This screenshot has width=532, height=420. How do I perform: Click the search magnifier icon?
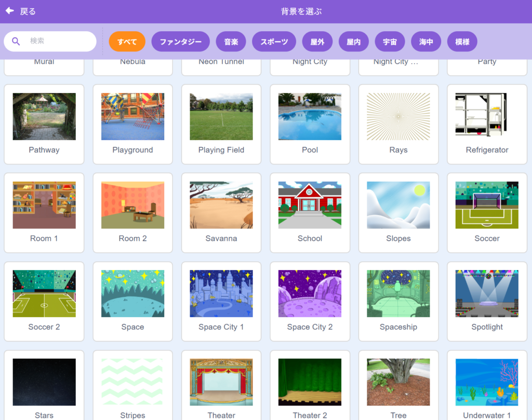[16, 42]
